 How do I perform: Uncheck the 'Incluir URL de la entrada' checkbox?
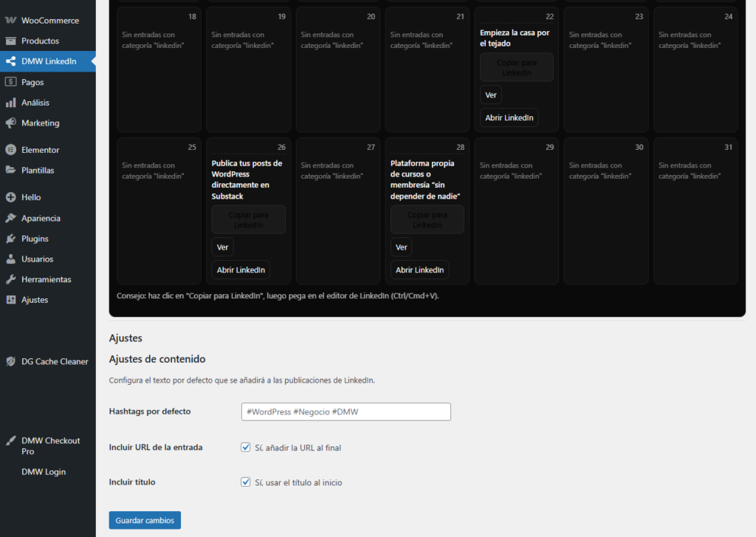(x=246, y=447)
